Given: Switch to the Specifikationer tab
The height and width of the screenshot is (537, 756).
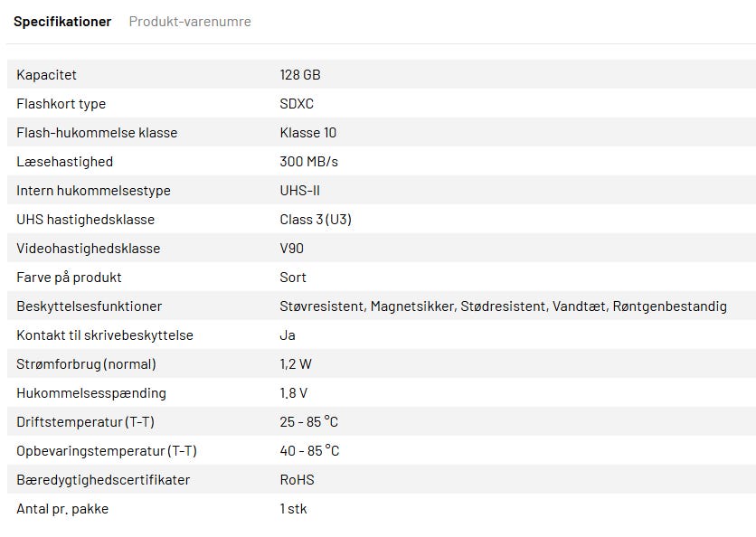Looking at the screenshot, I should (62, 21).
